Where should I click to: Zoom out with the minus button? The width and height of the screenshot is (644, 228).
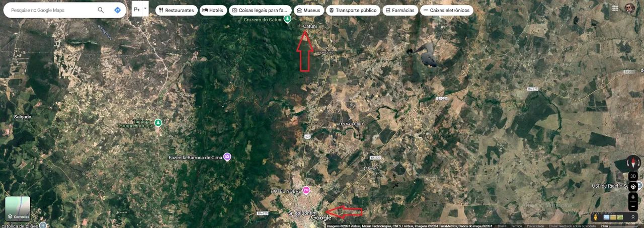coord(633,206)
